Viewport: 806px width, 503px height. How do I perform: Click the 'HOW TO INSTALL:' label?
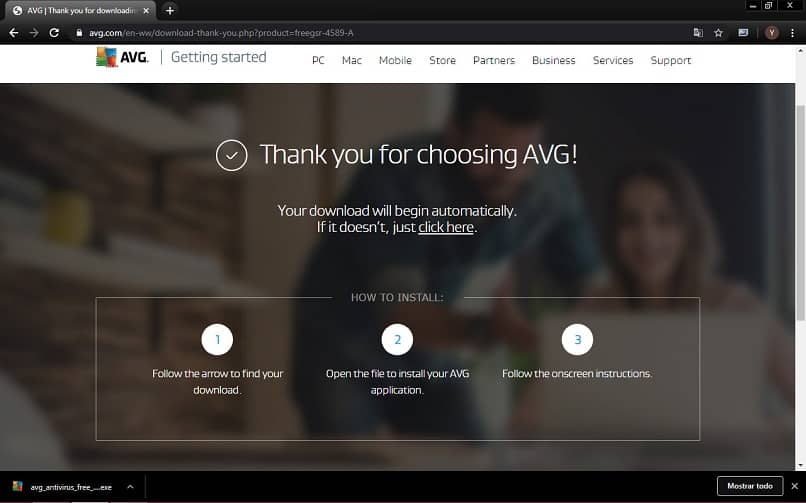coord(397,297)
